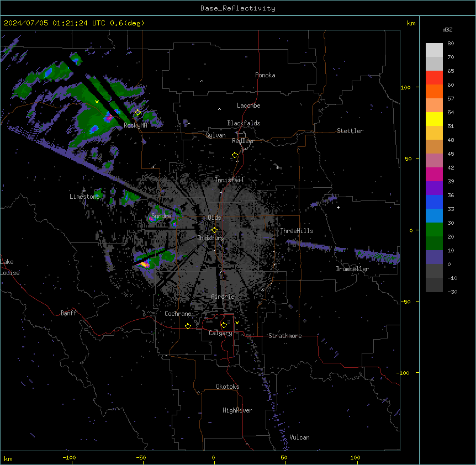Click the Base_Reflectivity title
This screenshot has height=465, width=476.
point(238,8)
